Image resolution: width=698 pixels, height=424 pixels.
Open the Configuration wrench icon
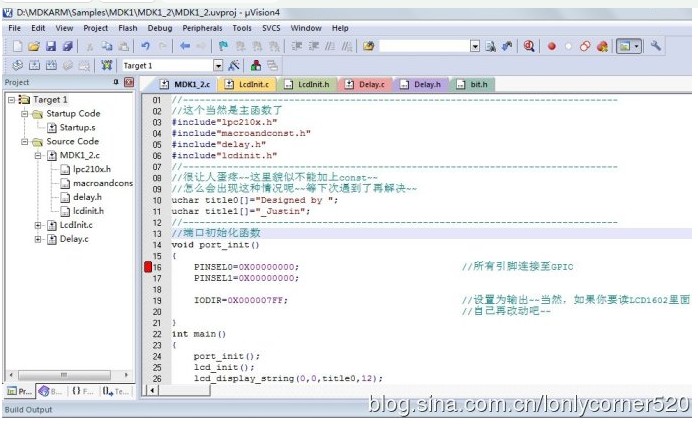click(655, 45)
